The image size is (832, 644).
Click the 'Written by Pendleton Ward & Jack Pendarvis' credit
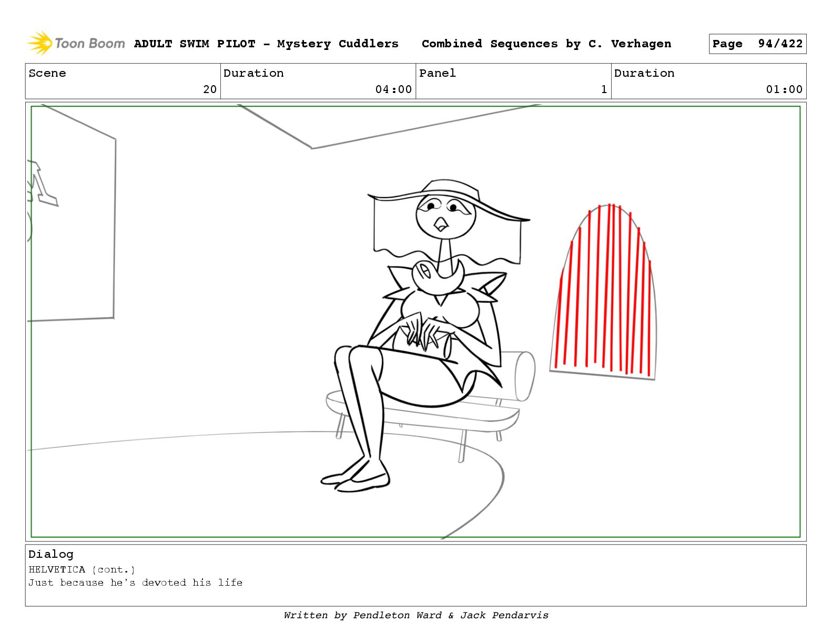point(416,615)
